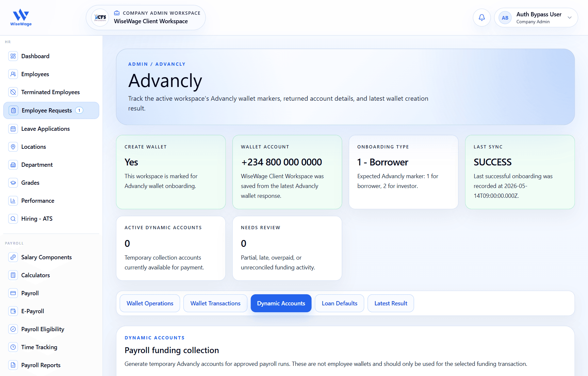Open Terminated Employees in sidebar
Screen dimensions: 588x376
[x=51, y=92]
